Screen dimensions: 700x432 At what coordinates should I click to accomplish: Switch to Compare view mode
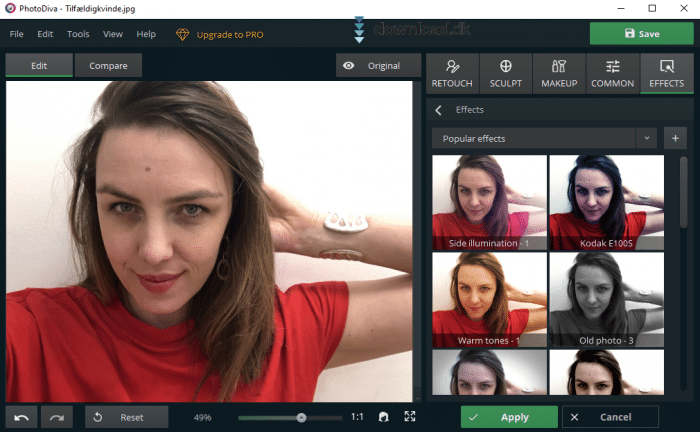108,66
